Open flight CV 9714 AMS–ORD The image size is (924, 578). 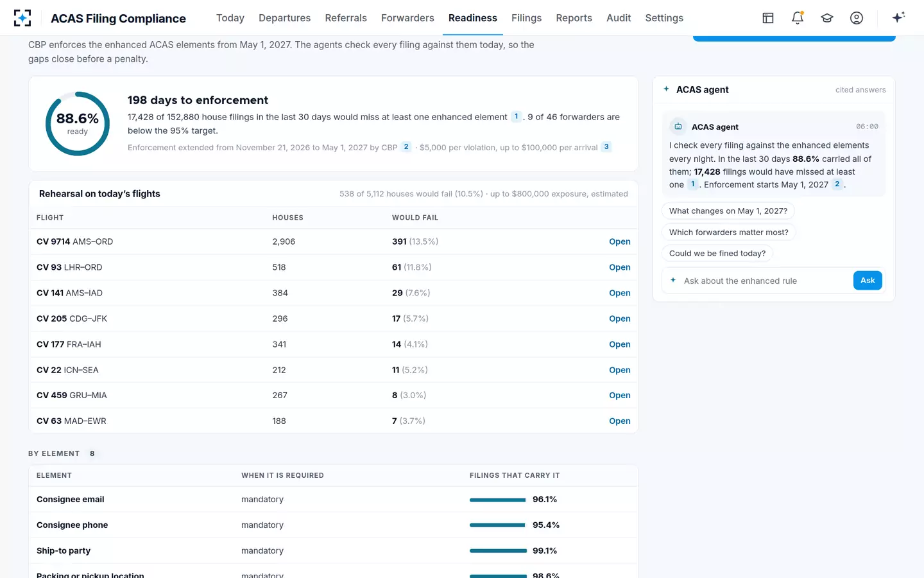(x=619, y=241)
